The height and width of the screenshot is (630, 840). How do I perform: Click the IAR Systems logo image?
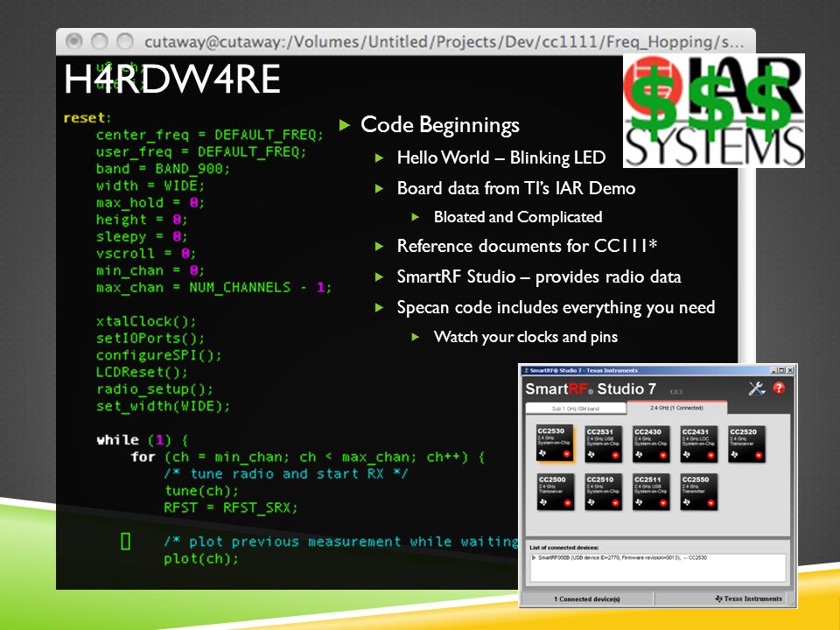(x=714, y=110)
